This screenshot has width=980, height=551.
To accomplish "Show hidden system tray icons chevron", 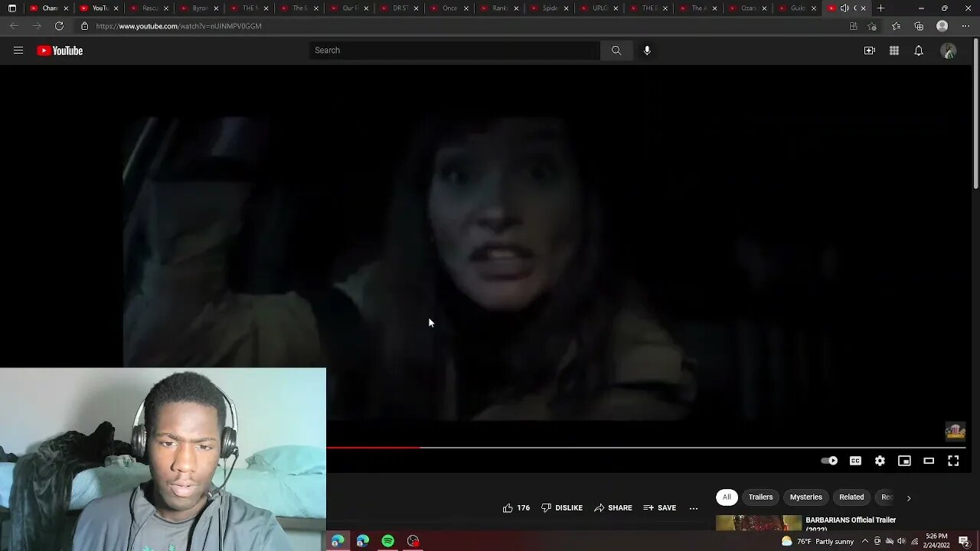I will 865,541.
